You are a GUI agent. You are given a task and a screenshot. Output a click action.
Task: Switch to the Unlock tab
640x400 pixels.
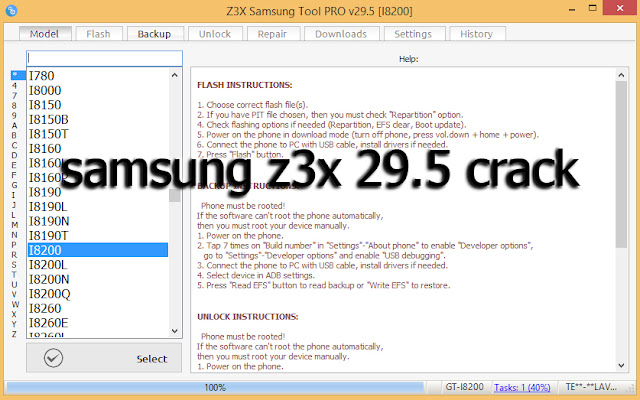pos(215,34)
